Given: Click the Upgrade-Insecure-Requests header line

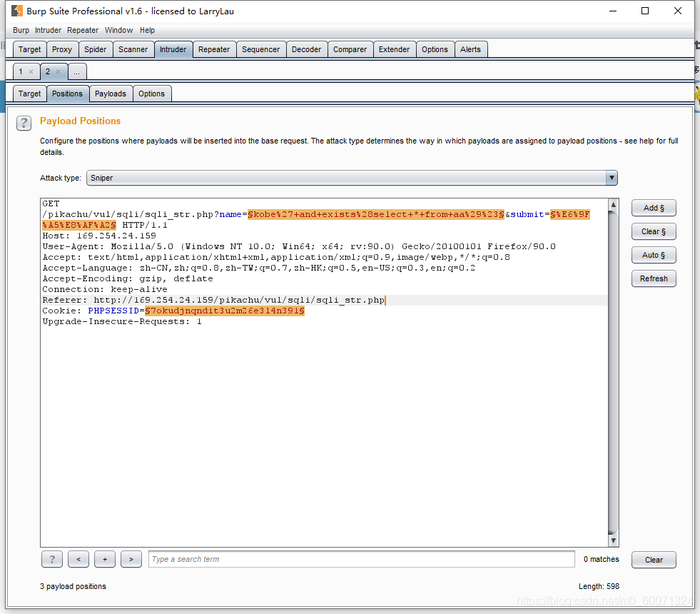Looking at the screenshot, I should 122,321.
